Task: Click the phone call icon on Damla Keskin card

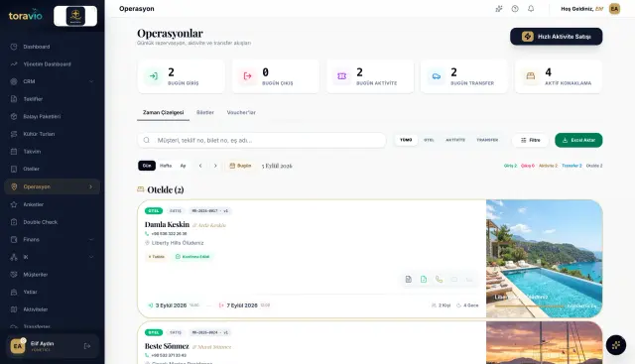Action: pos(439,280)
